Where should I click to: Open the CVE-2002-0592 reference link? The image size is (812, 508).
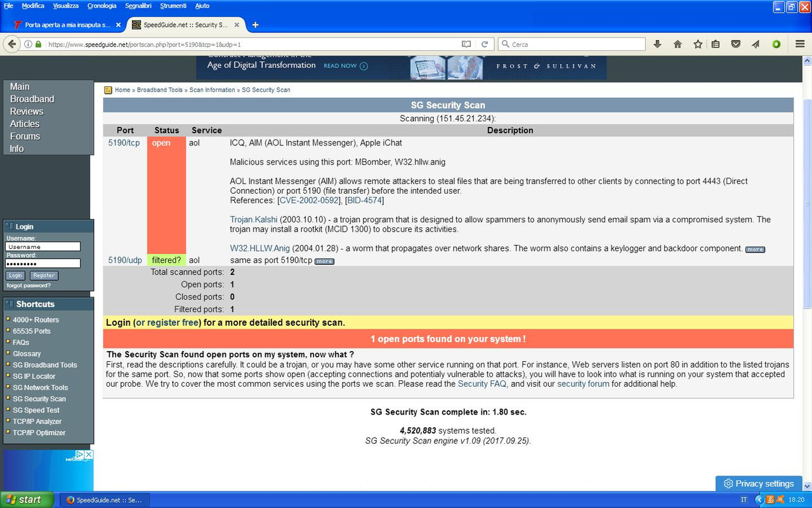click(x=309, y=201)
